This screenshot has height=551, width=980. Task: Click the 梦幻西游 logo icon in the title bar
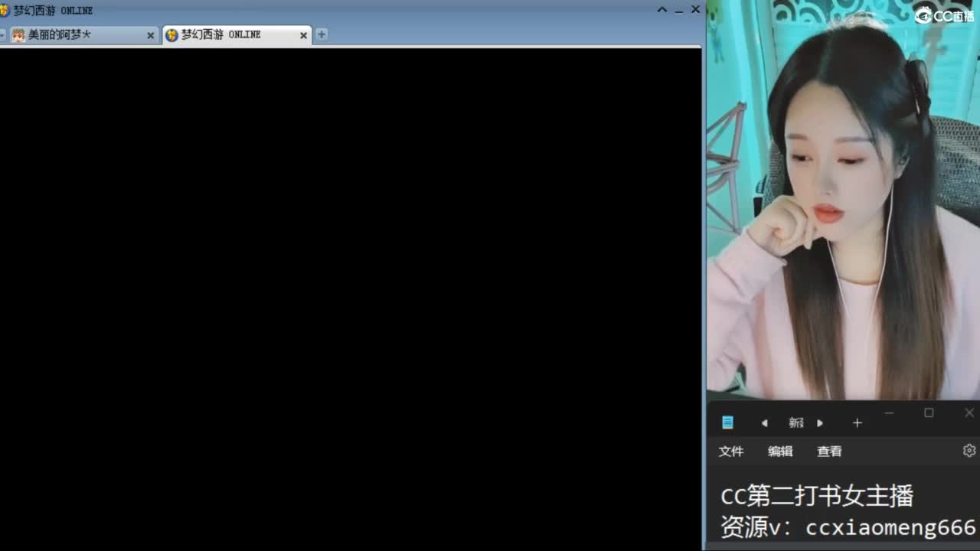tap(6, 10)
